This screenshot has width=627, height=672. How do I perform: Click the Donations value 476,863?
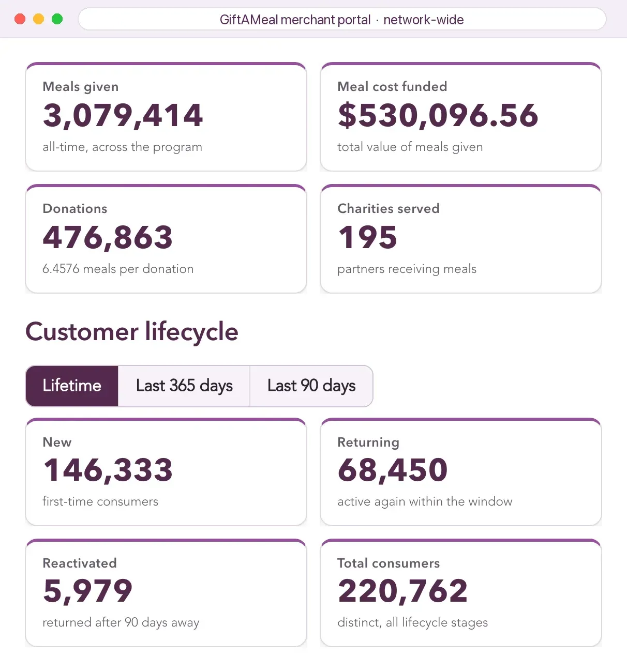[108, 238]
